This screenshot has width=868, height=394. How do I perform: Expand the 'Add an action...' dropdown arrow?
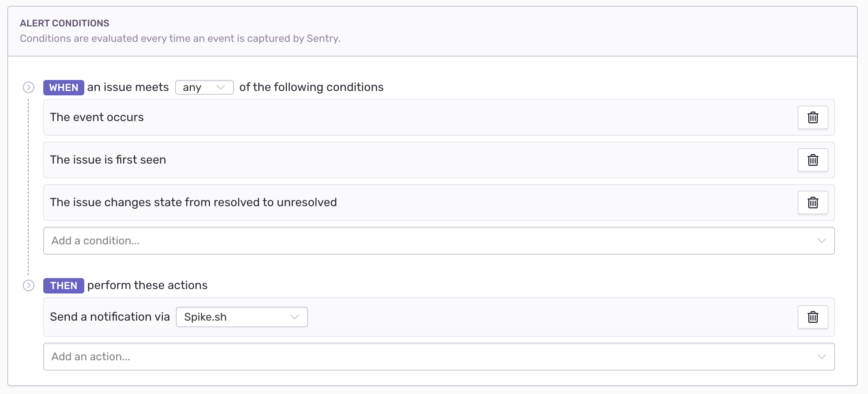(821, 357)
